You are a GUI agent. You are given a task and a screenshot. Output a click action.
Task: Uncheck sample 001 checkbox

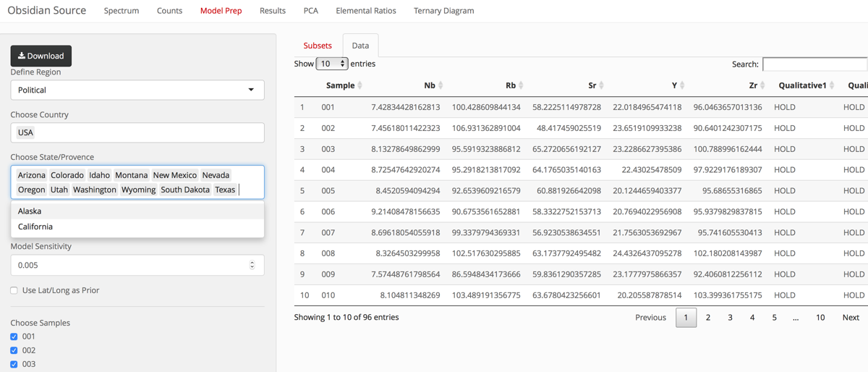[14, 337]
